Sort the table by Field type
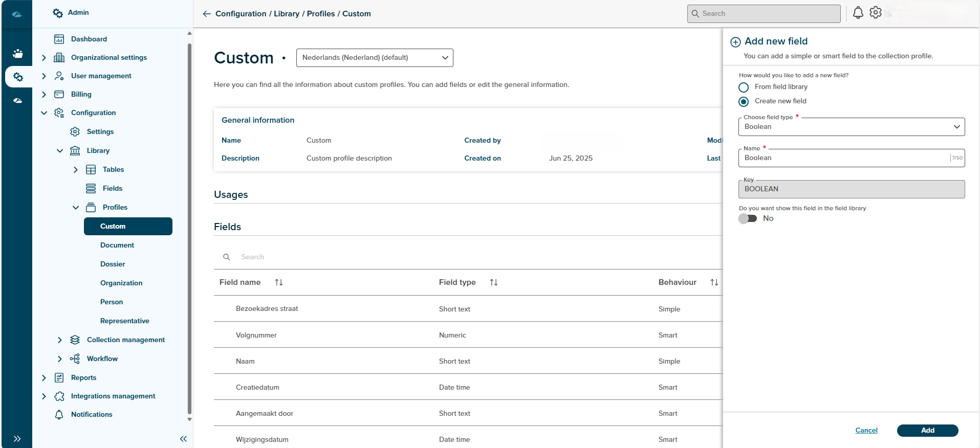 click(494, 282)
